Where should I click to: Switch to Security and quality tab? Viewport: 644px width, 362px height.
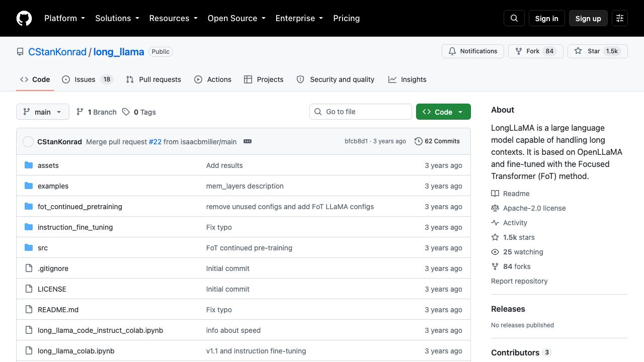(336, 79)
